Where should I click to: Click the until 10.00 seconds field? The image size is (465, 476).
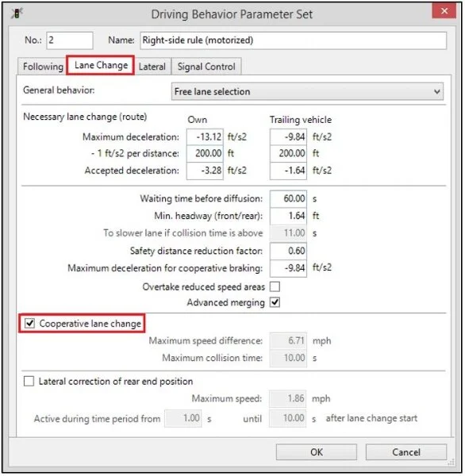[287, 419]
